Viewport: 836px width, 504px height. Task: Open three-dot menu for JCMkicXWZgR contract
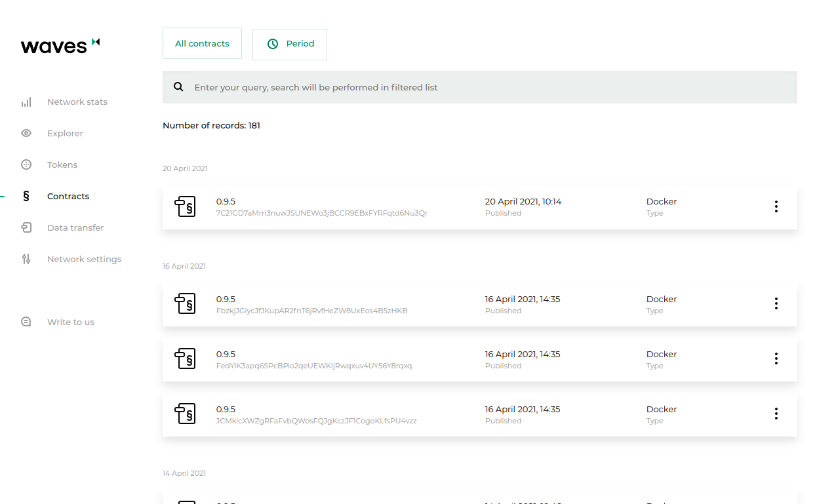pyautogui.click(x=776, y=414)
